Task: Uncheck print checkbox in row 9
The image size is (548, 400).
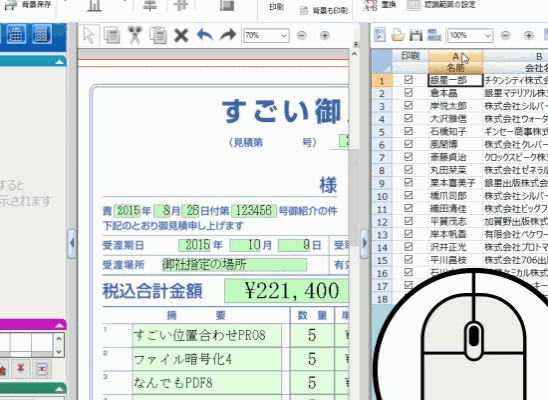Action: (408, 182)
